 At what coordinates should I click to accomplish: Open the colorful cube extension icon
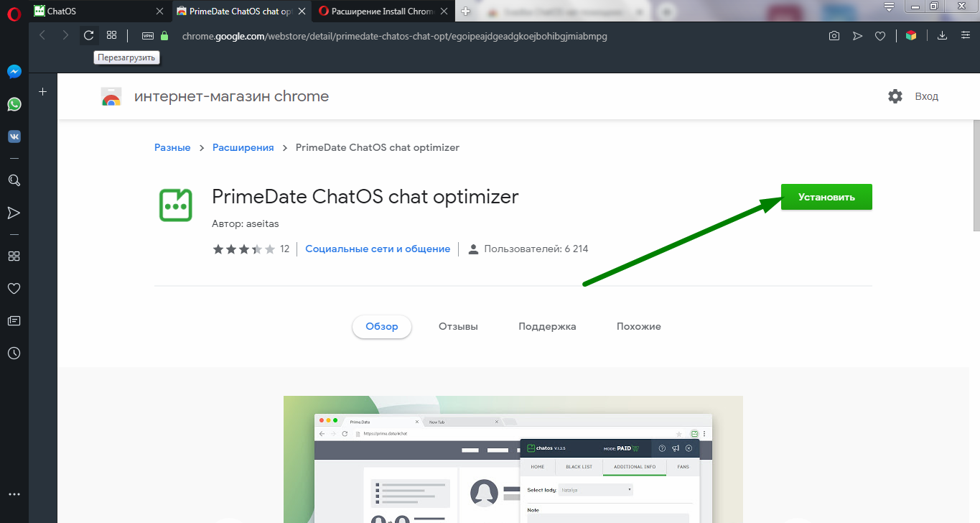(x=911, y=36)
